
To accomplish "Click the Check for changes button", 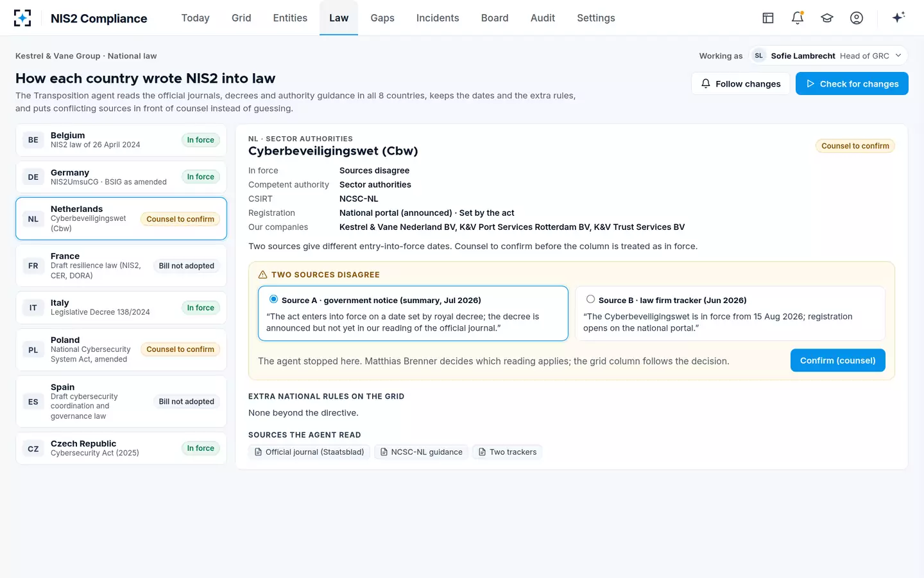I will click(x=852, y=83).
